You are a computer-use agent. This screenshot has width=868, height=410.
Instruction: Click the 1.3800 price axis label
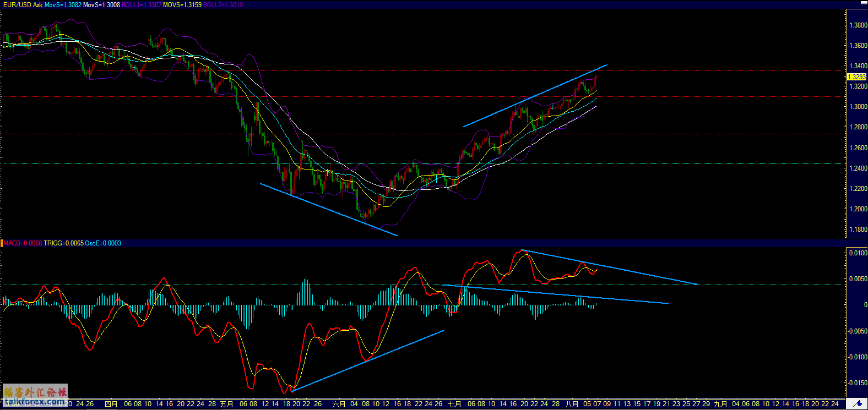pyautogui.click(x=858, y=25)
